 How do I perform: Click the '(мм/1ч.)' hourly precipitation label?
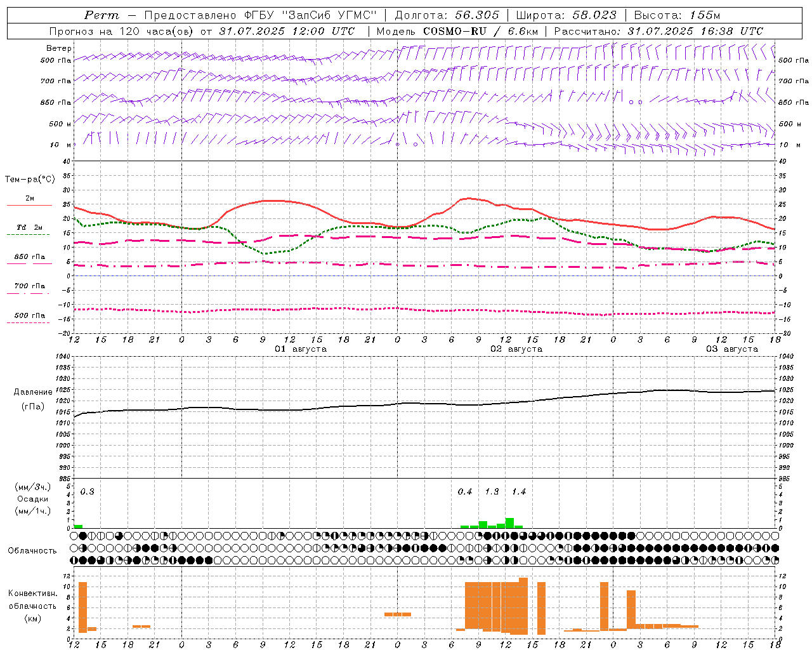point(33,511)
